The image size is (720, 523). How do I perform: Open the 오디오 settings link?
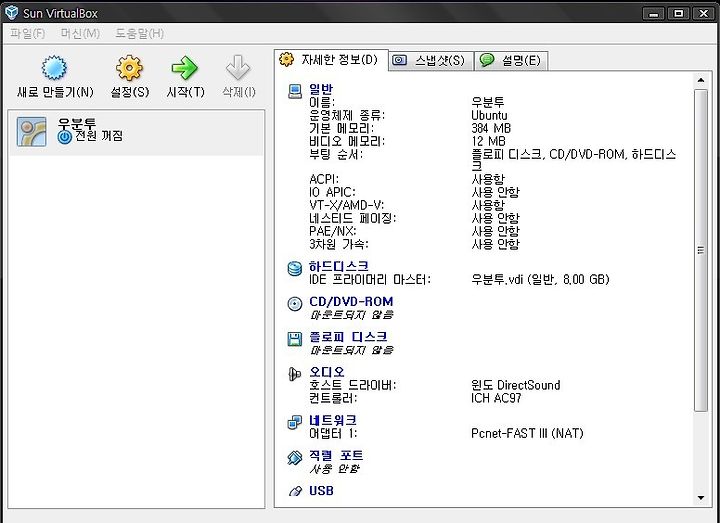pos(326,372)
